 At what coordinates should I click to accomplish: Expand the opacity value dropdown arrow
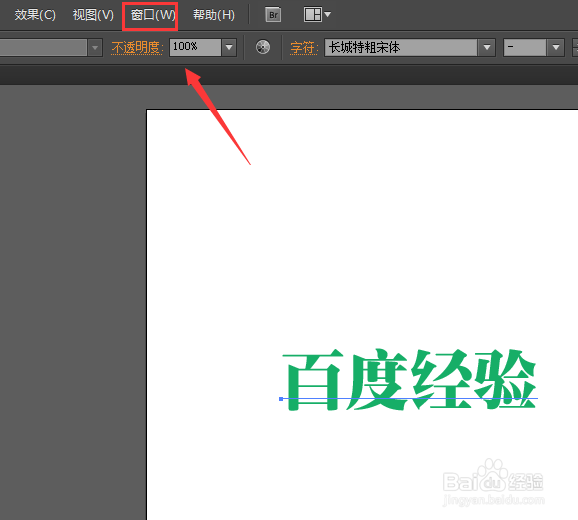tap(229, 47)
